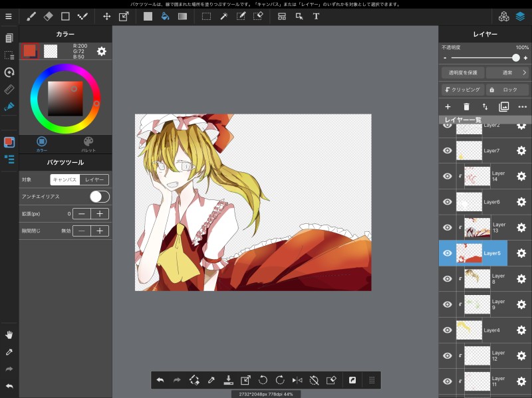532x398 pixels.
Task: Select the panel Divide tool
Action: point(282,16)
